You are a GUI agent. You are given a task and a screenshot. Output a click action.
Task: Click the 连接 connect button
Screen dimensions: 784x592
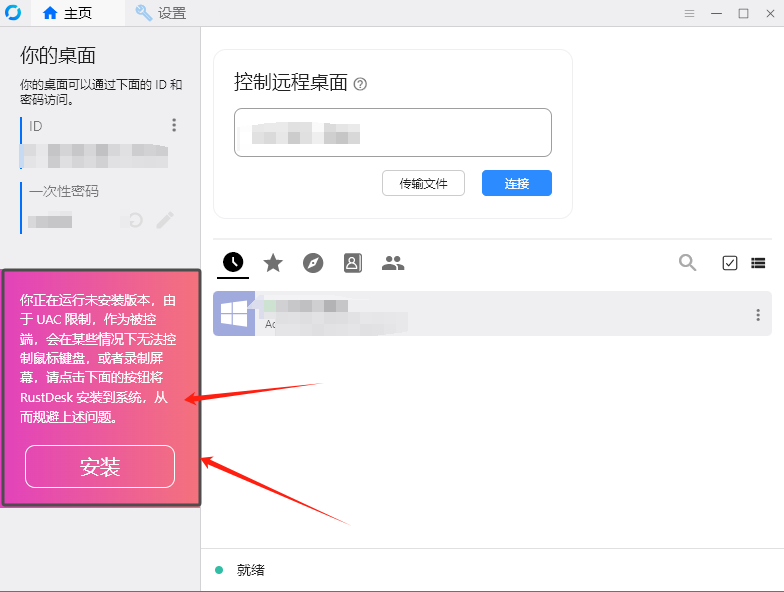(x=517, y=184)
